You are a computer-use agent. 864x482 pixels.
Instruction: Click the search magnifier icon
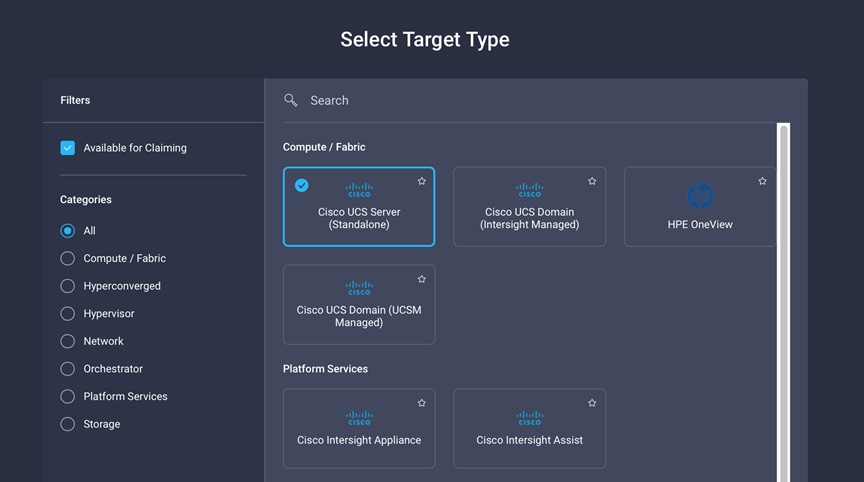point(290,100)
